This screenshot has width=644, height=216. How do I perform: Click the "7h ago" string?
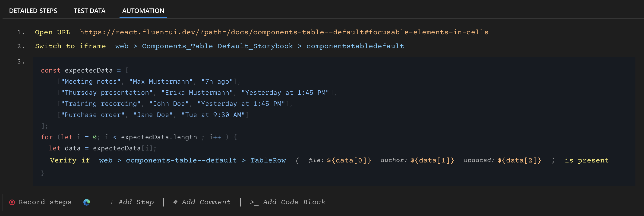point(217,82)
